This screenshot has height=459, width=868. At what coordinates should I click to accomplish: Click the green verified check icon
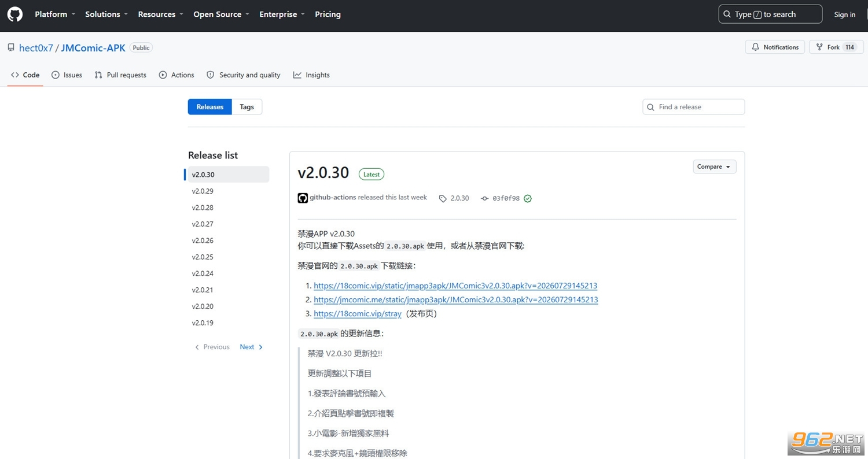528,198
